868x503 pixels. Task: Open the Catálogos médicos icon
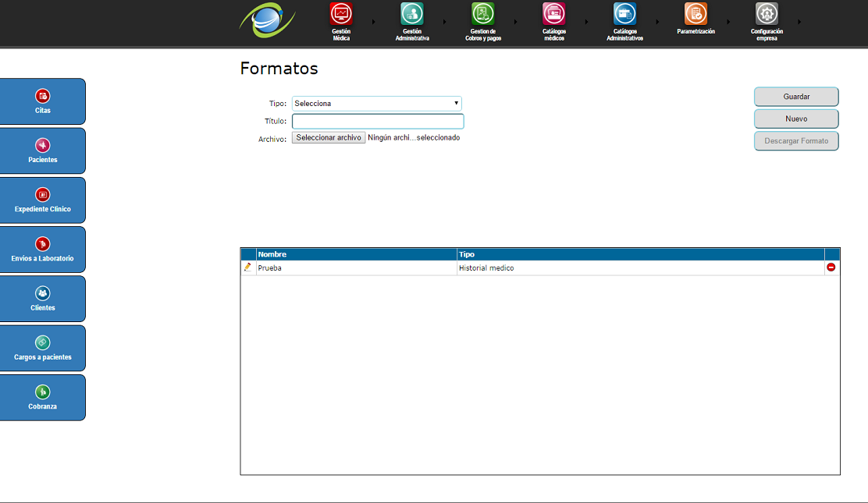[x=553, y=14]
